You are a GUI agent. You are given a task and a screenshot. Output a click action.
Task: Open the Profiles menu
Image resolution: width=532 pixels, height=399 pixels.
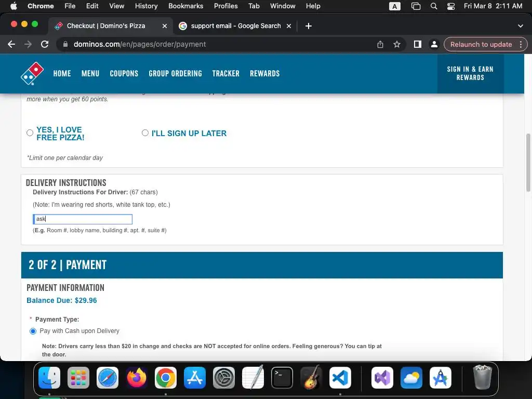click(225, 6)
